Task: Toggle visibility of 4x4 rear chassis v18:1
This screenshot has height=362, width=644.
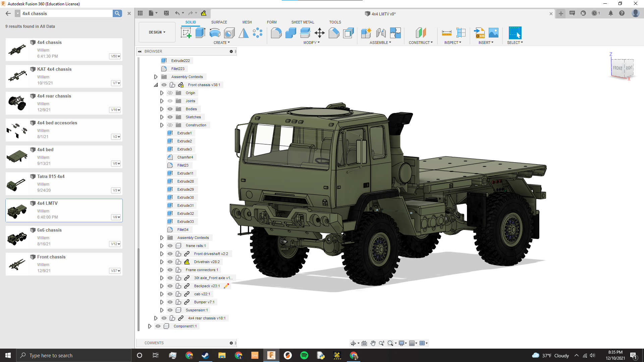Action: pyautogui.click(x=164, y=318)
